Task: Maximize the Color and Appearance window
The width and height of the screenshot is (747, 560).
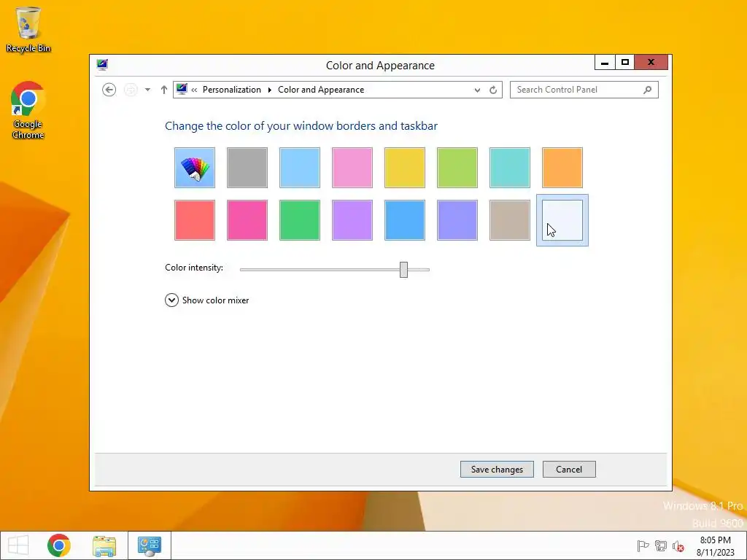Action: click(x=624, y=63)
